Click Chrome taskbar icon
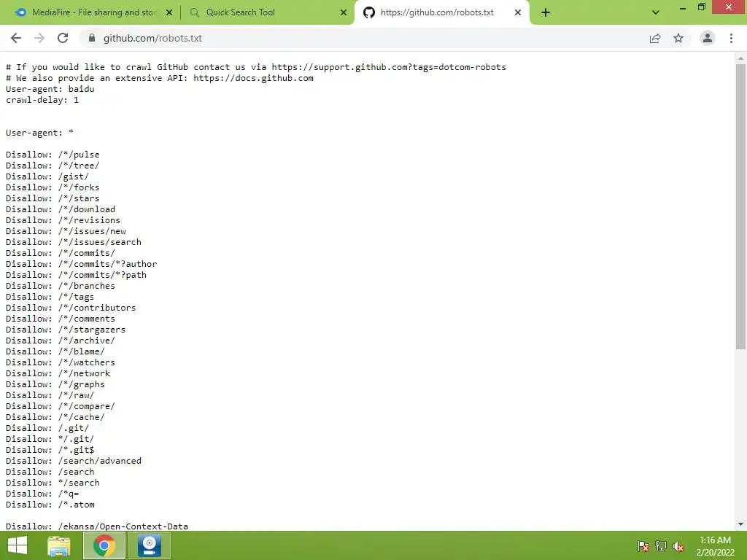747x560 pixels. [104, 545]
